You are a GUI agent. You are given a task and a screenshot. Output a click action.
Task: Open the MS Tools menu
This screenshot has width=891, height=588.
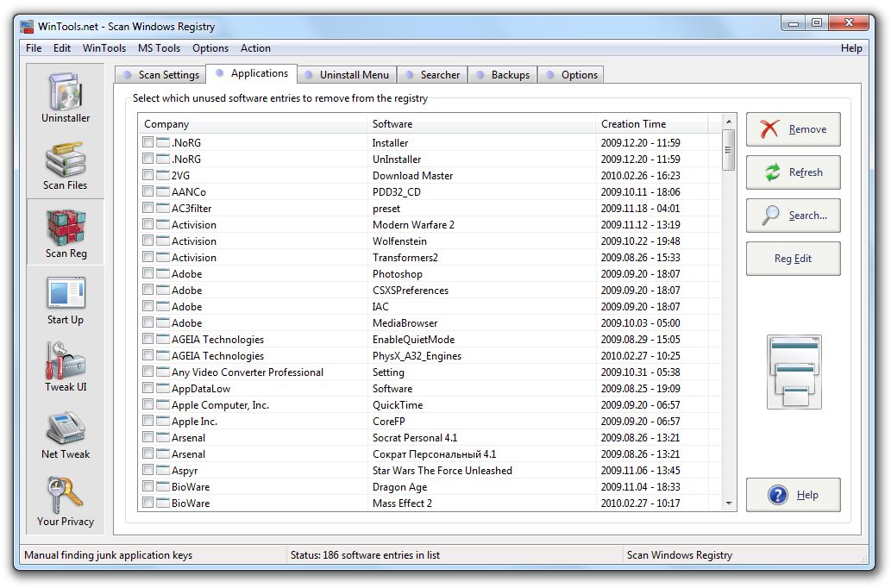coord(159,48)
